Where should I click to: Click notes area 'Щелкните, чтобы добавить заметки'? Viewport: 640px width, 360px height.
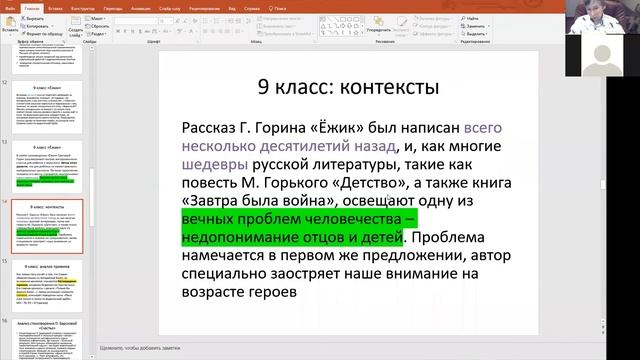(x=140, y=348)
